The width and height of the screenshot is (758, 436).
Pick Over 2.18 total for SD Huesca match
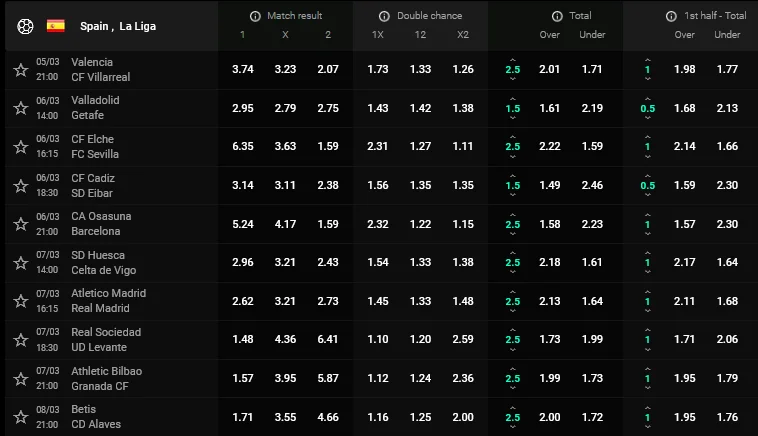click(x=550, y=262)
